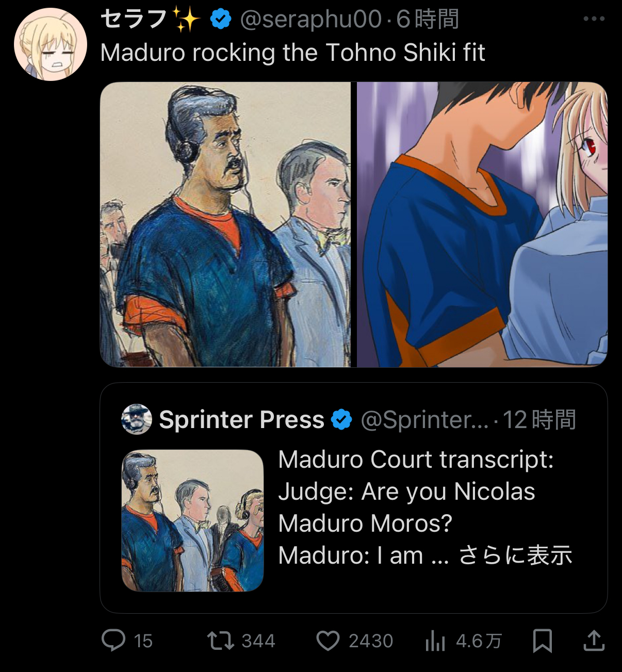View the anime blue shirt image

[x=482, y=224]
